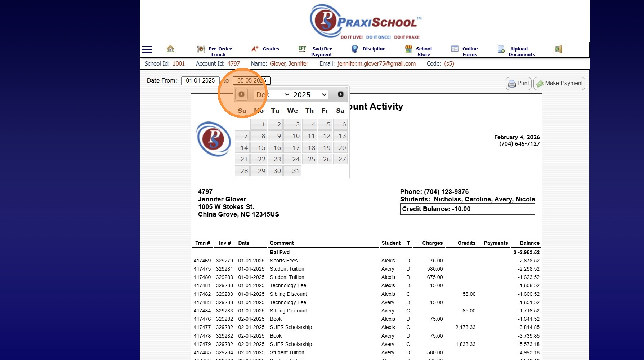Click the Date From input field
Screen dimensions: 644x360
[x=200, y=81]
